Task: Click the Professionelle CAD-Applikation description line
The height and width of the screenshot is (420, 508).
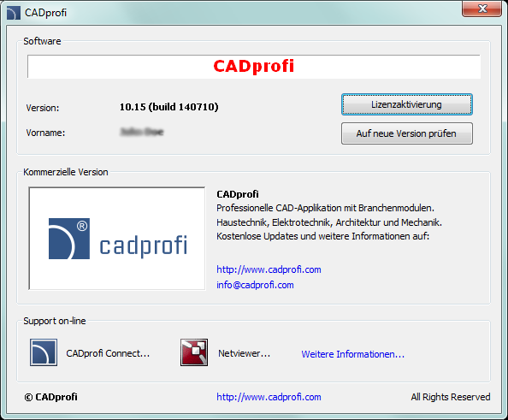Action: [325, 208]
